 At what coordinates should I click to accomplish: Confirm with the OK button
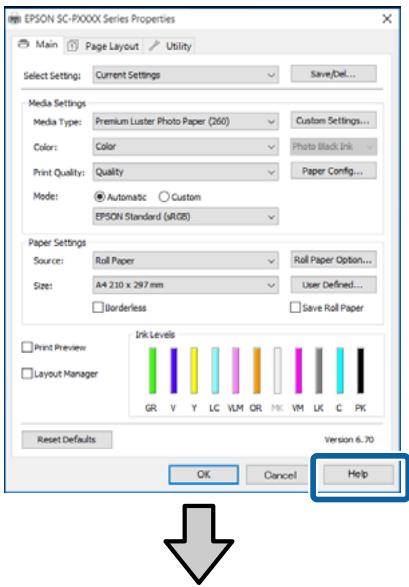coord(204,475)
